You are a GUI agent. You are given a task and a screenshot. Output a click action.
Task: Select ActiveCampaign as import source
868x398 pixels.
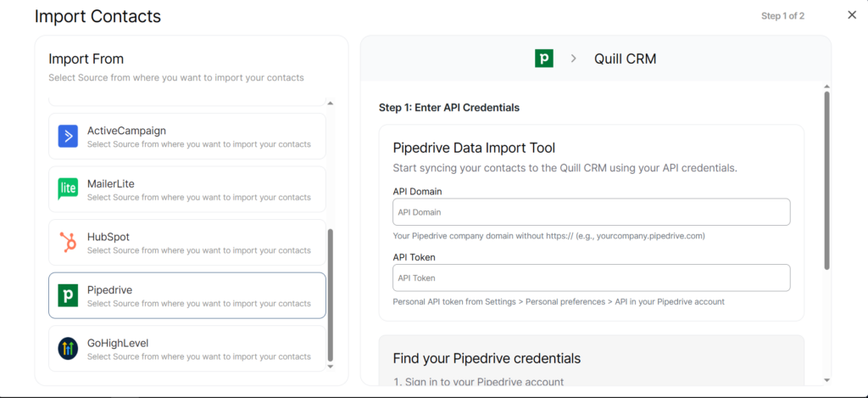tap(187, 136)
